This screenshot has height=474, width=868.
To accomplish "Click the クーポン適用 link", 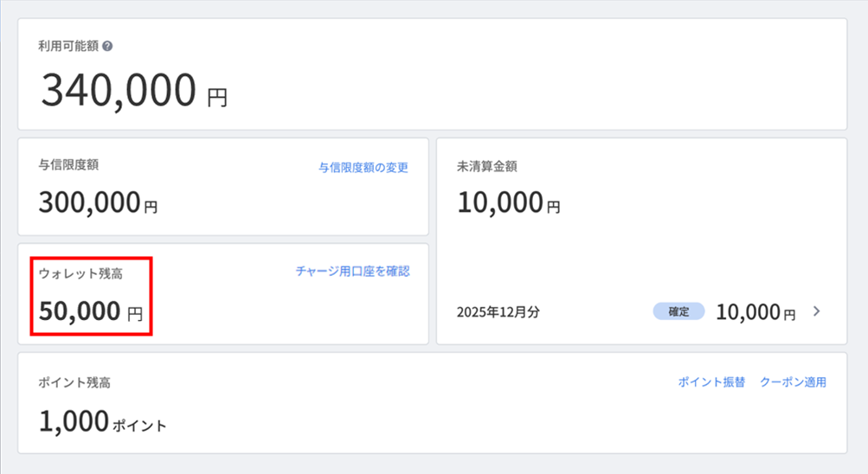I will 793,382.
